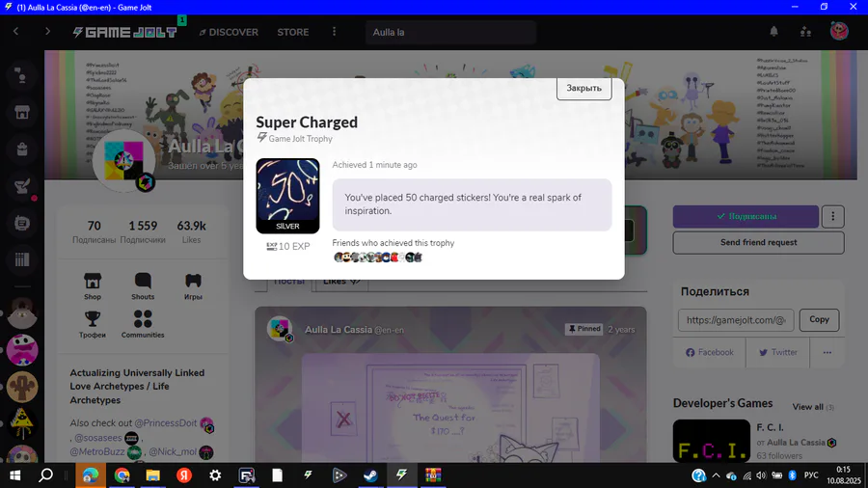Open the @MetroBuzz mention link
Screen dimensions: 868x488
[97, 452]
